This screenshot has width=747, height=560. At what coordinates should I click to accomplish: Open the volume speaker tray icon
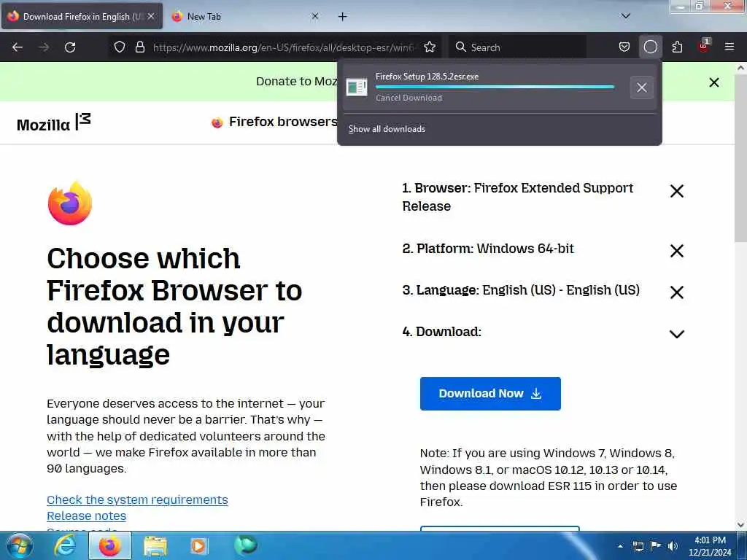tap(673, 546)
